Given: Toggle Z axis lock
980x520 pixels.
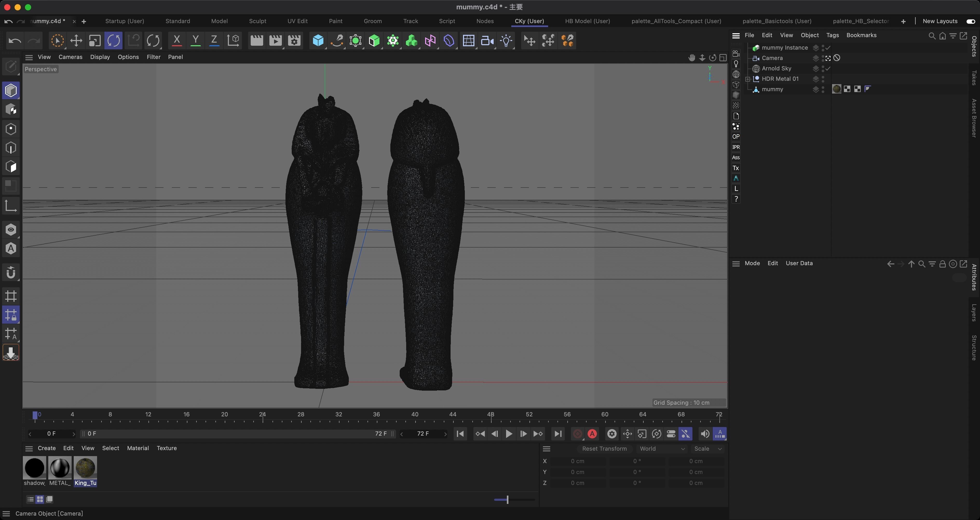Looking at the screenshot, I should pos(214,40).
